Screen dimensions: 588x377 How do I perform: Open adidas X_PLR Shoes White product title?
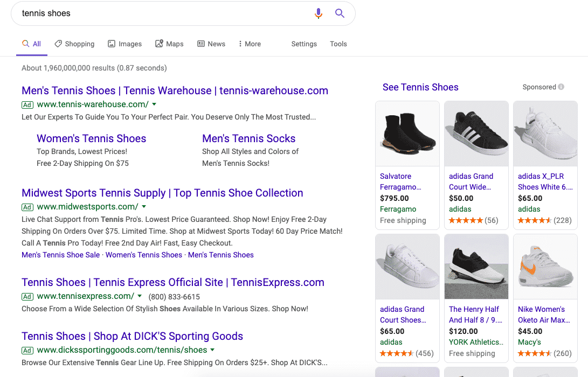pyautogui.click(x=545, y=181)
